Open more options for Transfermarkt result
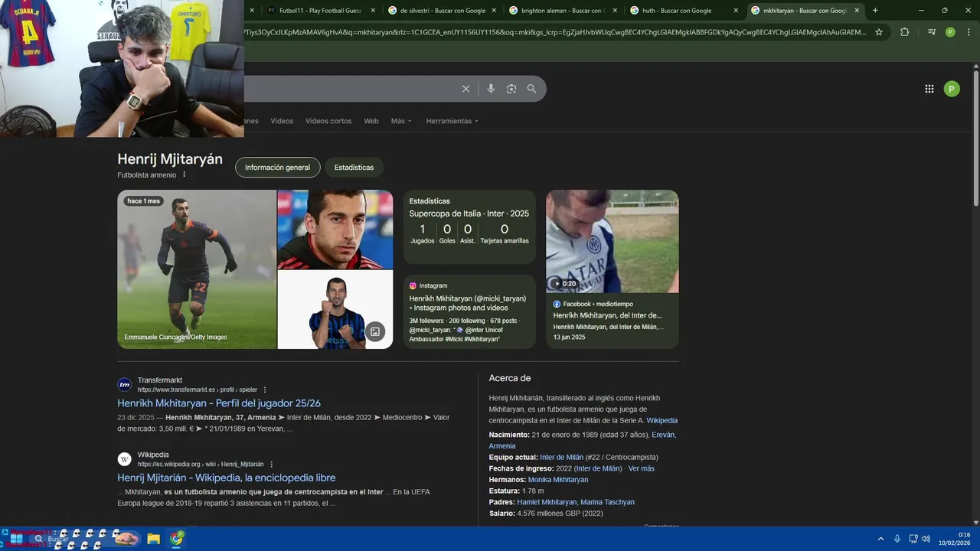Image resolution: width=980 pixels, height=551 pixels. 265,390
